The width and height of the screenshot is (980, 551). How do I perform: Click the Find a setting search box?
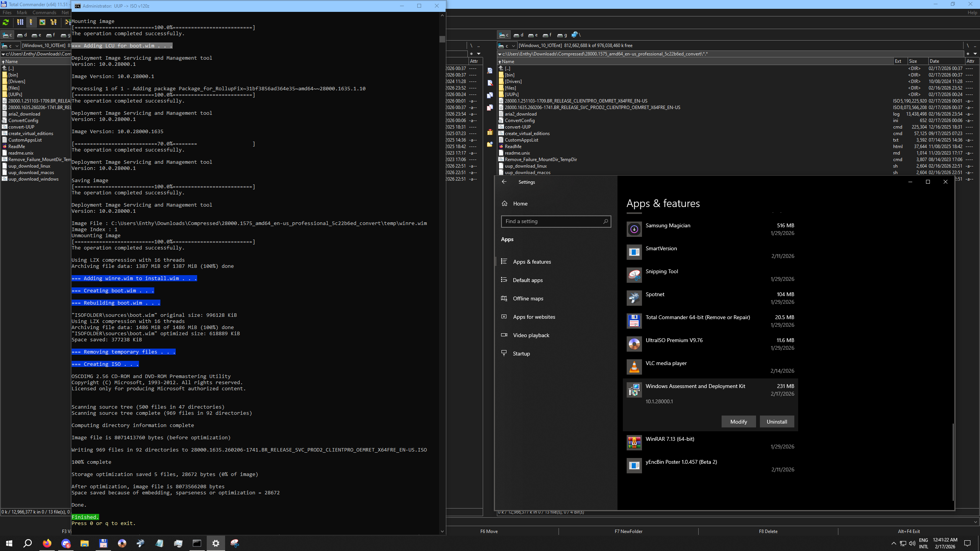(556, 222)
